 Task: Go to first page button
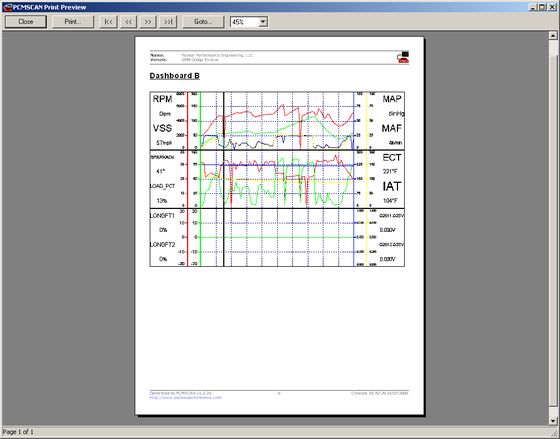tap(109, 22)
